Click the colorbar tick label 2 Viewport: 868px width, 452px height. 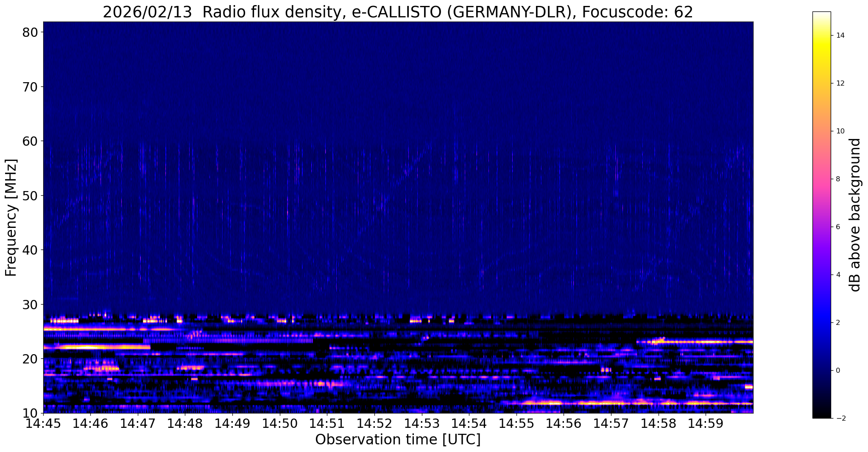pyautogui.click(x=838, y=323)
